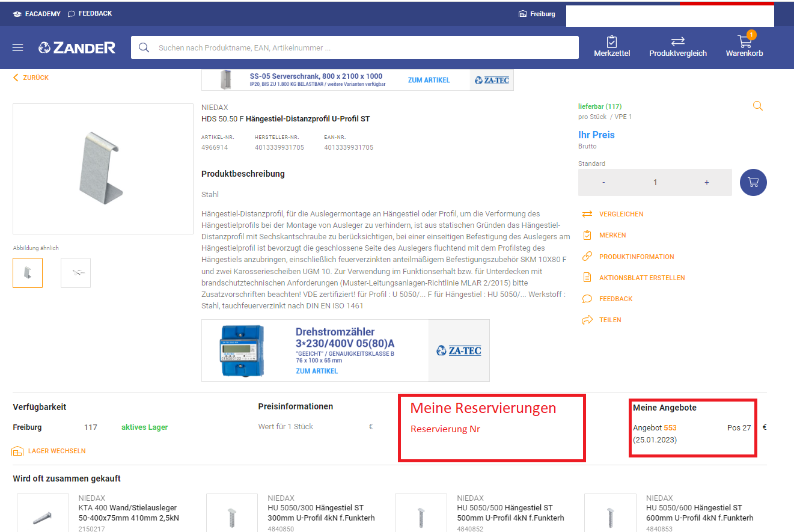Increase quantity with plus button
The height and width of the screenshot is (532, 794).
(707, 182)
